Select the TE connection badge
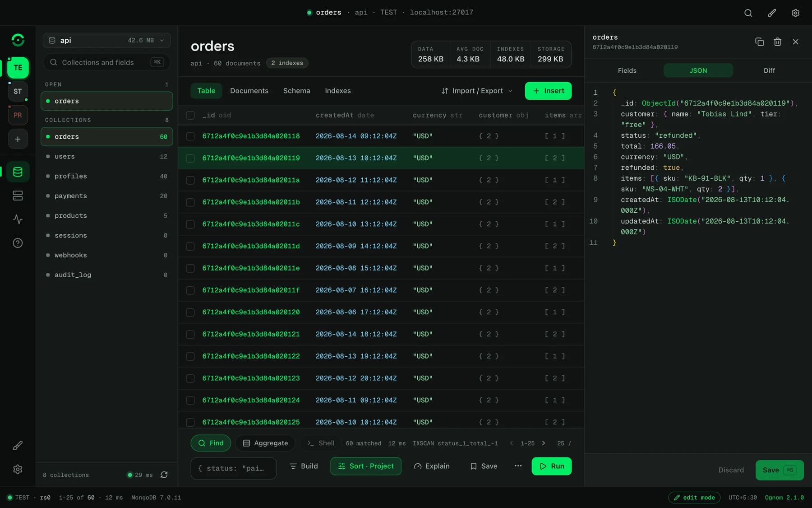812x508 pixels. tap(18, 68)
